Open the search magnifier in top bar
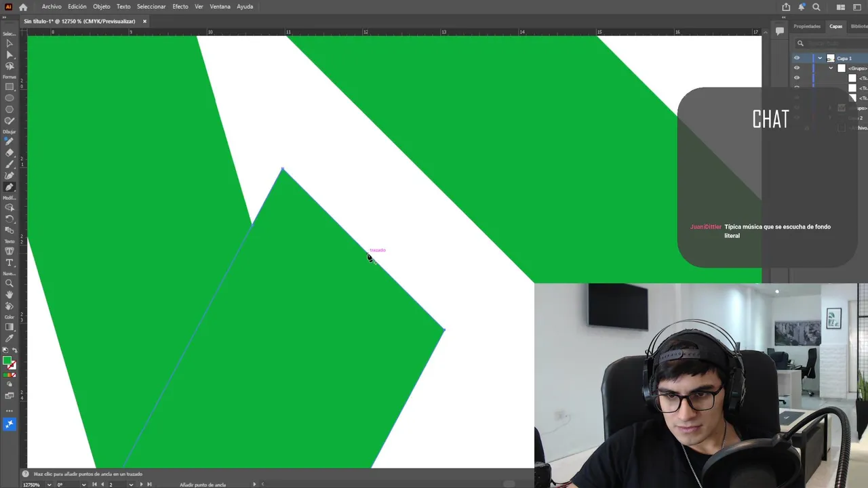Screen dimensions: 868x488 click(816, 7)
